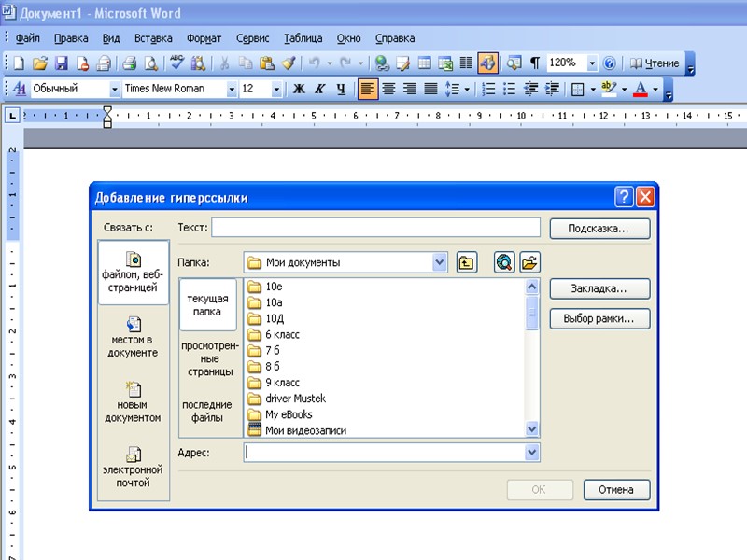Open the Таблица menu
Viewport: 747px width, 560px height.
tap(303, 38)
